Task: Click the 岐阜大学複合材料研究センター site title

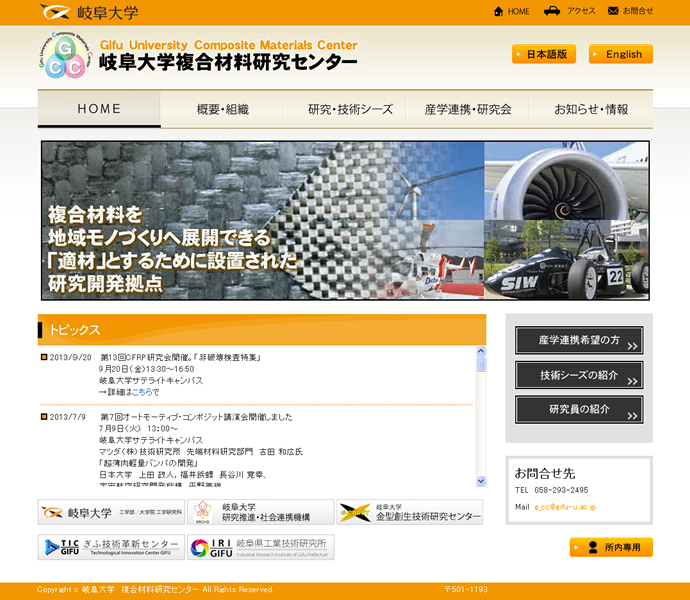Action: pyautogui.click(x=228, y=62)
